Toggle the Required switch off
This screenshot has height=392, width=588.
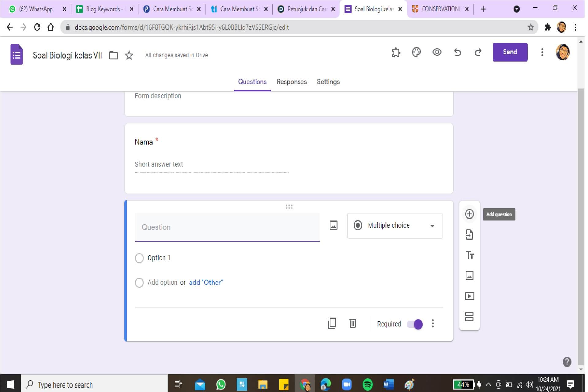415,324
